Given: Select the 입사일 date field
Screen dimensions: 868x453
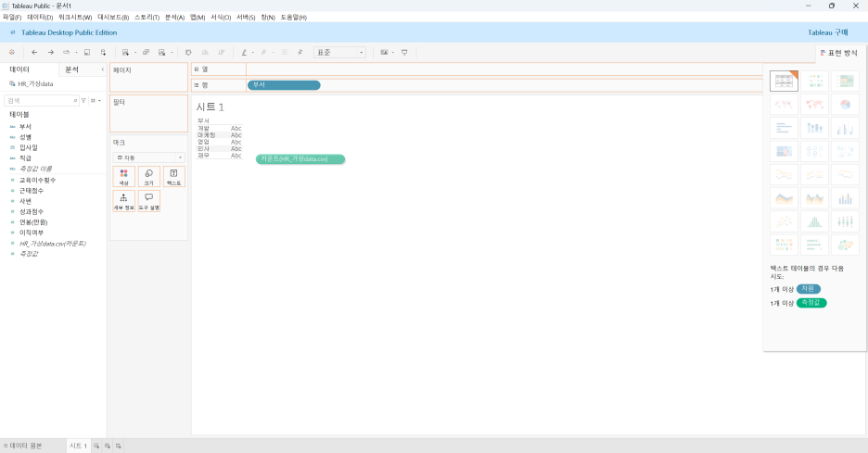Looking at the screenshot, I should click(x=29, y=147).
